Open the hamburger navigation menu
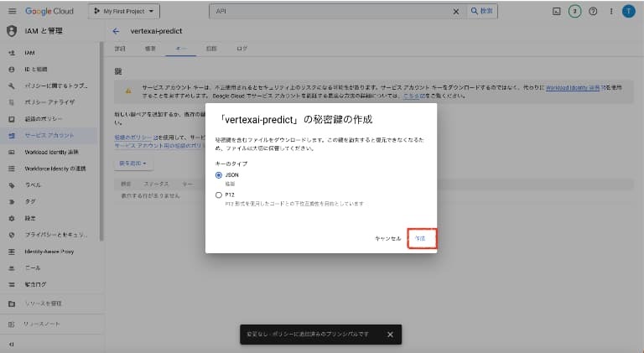This screenshot has height=353, width=644. (12, 11)
